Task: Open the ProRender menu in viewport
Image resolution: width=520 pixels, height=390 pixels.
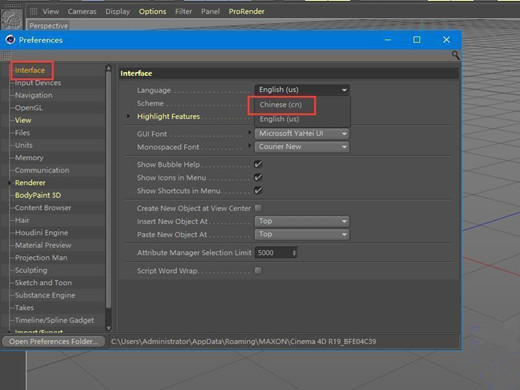Action: (x=246, y=12)
